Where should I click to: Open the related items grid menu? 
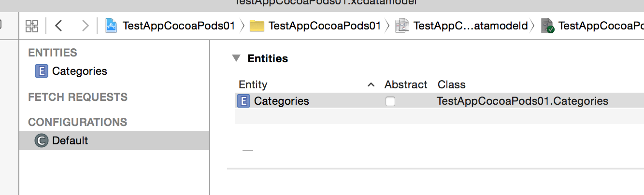(32, 26)
